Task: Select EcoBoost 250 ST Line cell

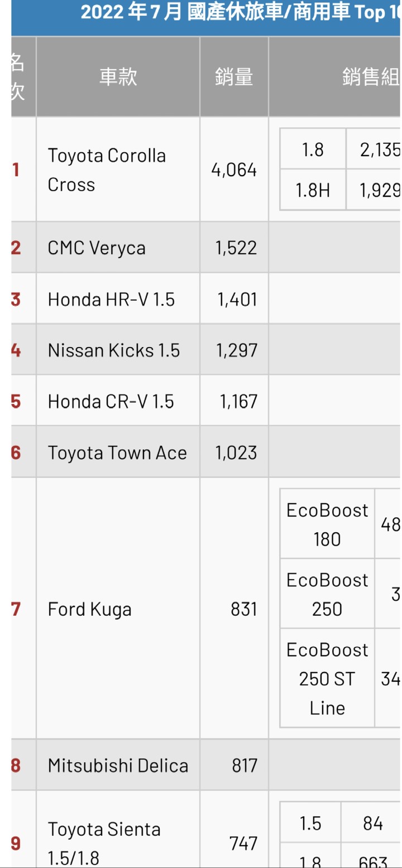Action: point(327,678)
